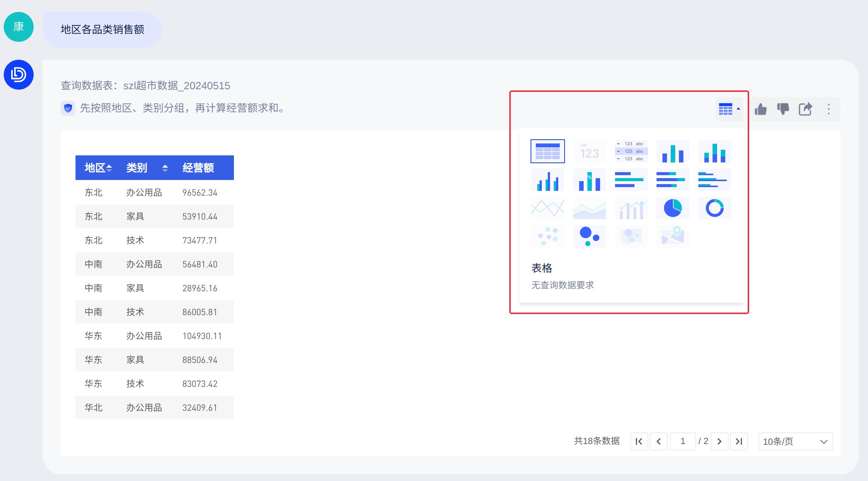The image size is (868, 481).
Task: Go to the next page
Action: (719, 441)
